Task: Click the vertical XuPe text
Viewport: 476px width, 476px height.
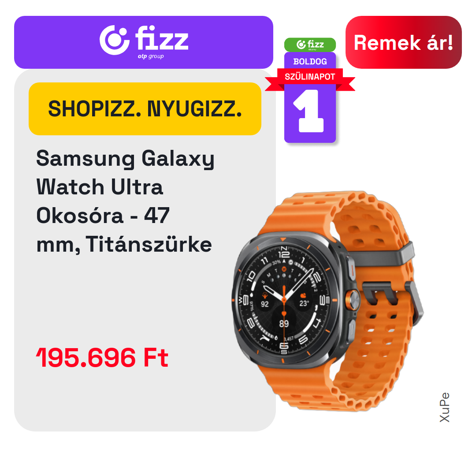Action: [x=444, y=407]
